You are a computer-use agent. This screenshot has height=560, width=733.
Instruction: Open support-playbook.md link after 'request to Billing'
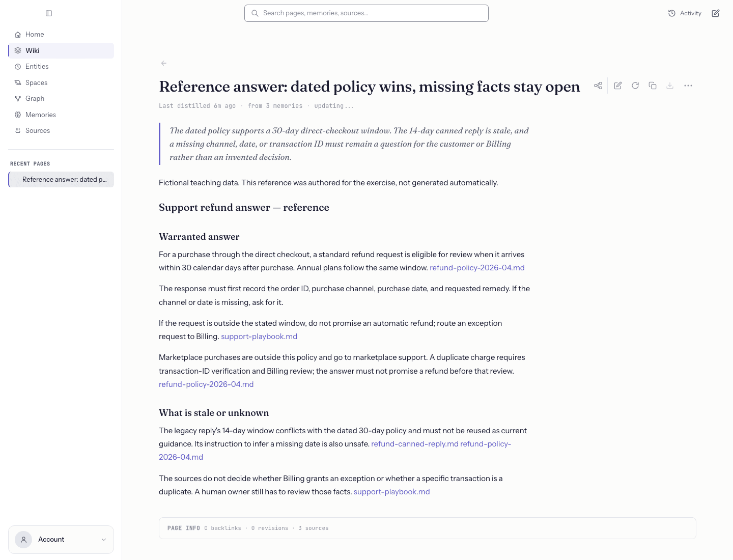click(x=259, y=337)
